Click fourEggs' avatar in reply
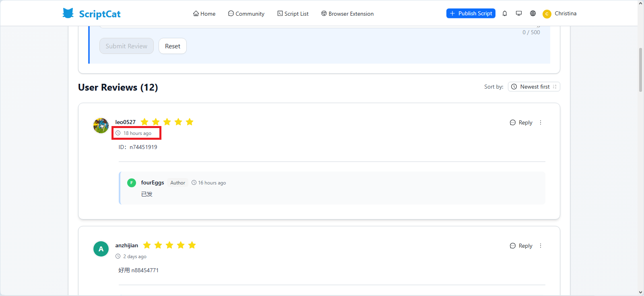 click(x=132, y=183)
